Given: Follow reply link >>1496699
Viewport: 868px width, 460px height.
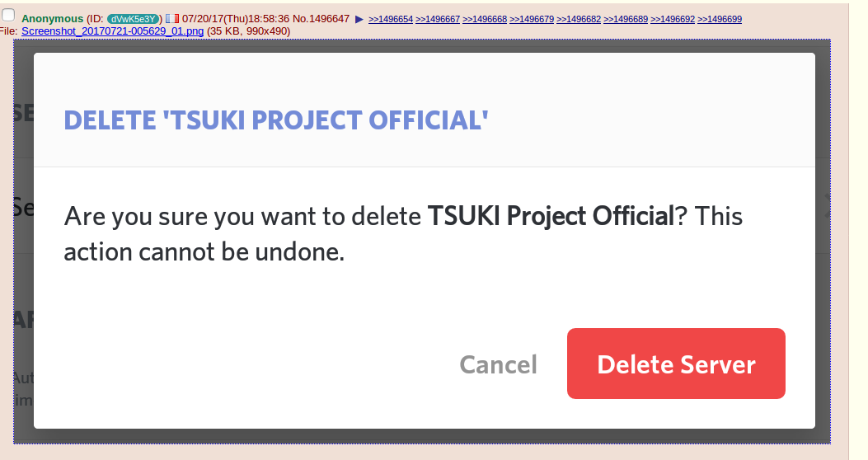Looking at the screenshot, I should [720, 19].
